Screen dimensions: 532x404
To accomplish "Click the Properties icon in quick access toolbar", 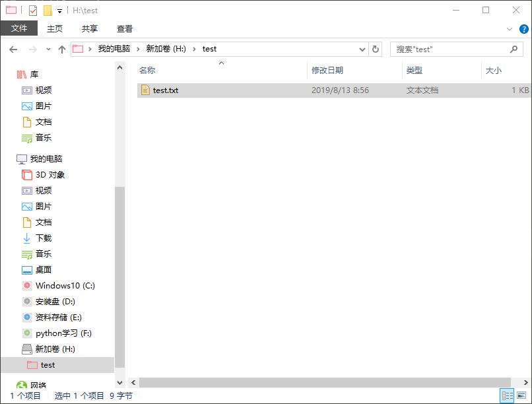I will point(33,11).
